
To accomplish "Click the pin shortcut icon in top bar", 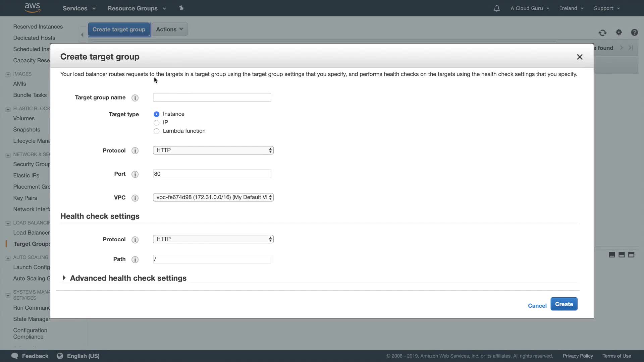I will (181, 8).
